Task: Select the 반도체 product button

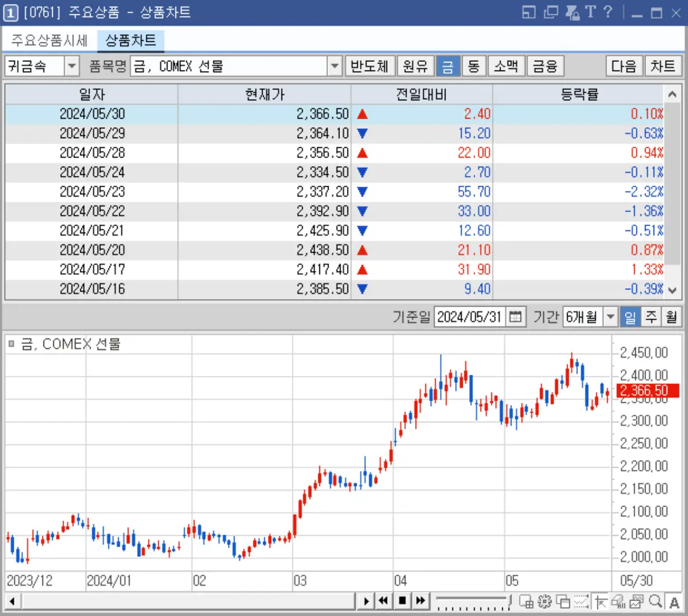Action: point(369,66)
